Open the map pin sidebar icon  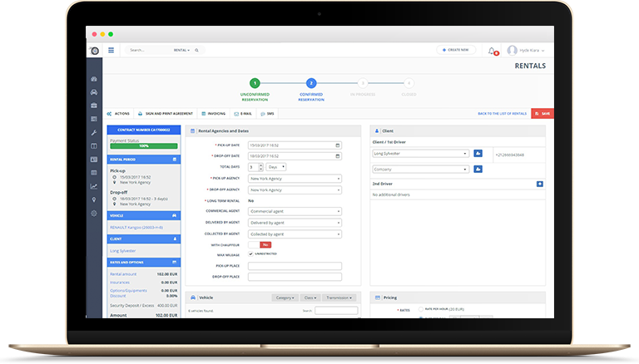click(94, 199)
